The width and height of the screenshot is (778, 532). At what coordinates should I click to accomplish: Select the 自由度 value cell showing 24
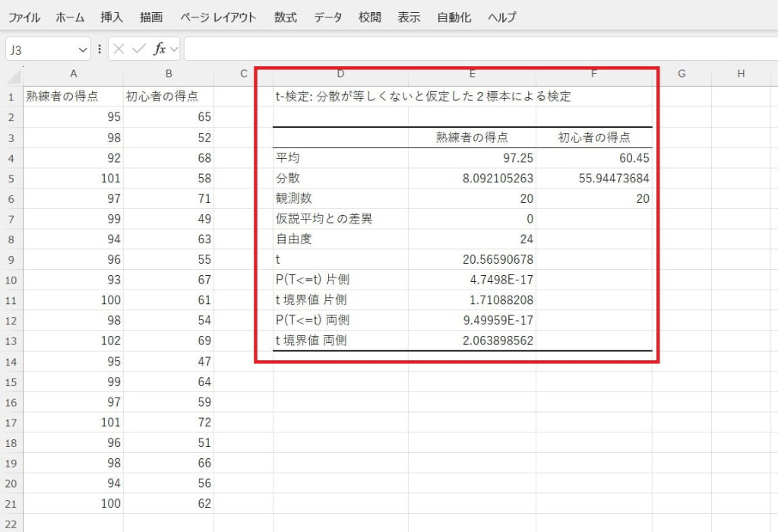472,239
